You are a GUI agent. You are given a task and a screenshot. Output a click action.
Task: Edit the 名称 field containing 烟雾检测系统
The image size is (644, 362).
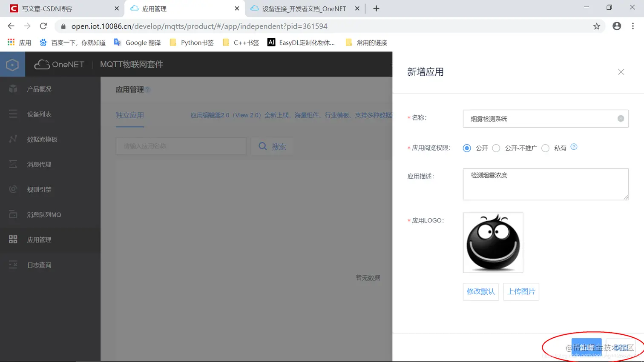pyautogui.click(x=546, y=119)
